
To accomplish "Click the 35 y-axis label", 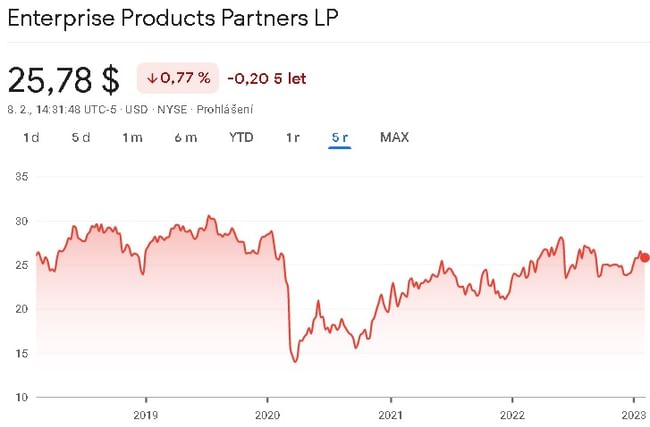I will [21, 177].
